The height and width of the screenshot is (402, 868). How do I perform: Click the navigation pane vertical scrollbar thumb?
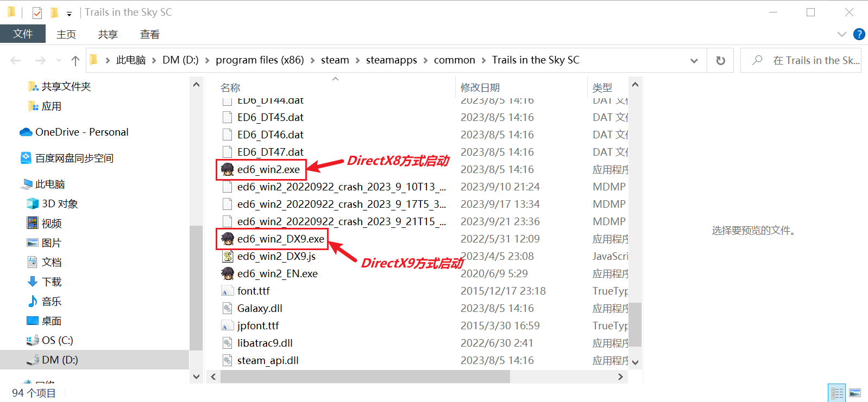point(196,288)
